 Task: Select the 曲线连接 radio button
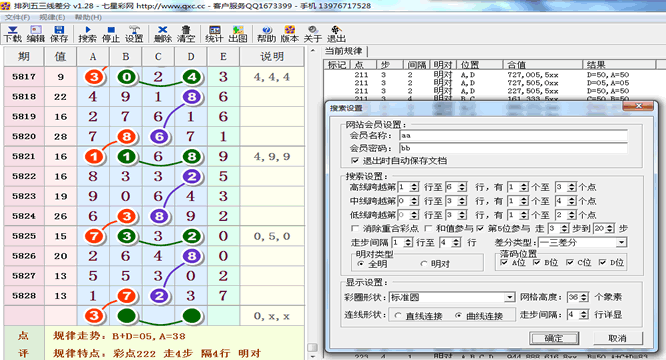458,315
